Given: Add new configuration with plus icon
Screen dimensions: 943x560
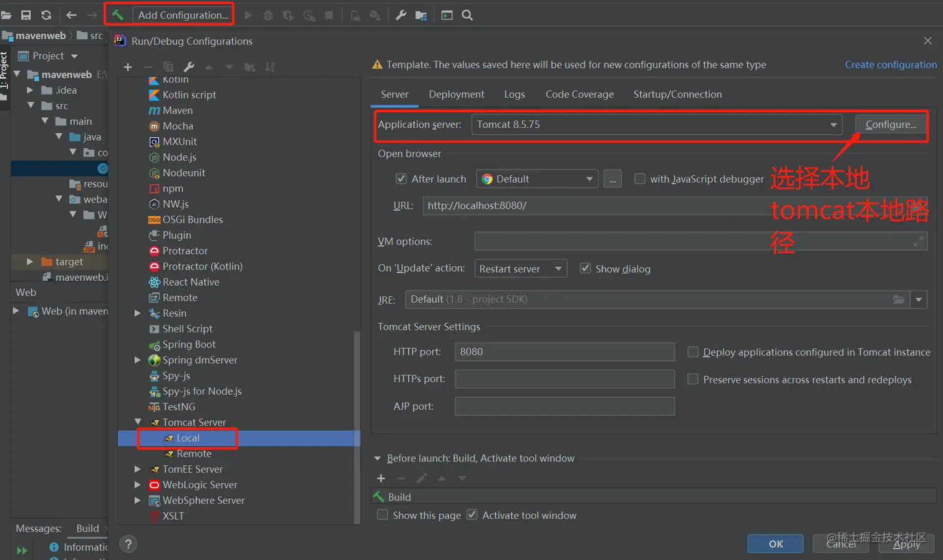Looking at the screenshot, I should (x=128, y=67).
